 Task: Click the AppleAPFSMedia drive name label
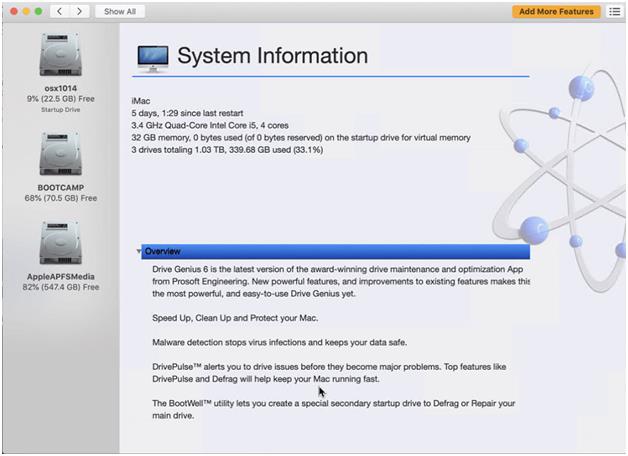click(61, 277)
